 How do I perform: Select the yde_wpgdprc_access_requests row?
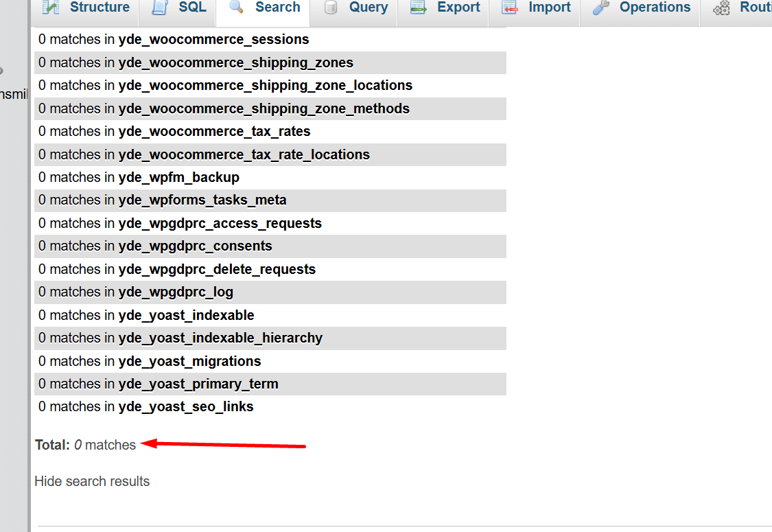[x=270, y=223]
